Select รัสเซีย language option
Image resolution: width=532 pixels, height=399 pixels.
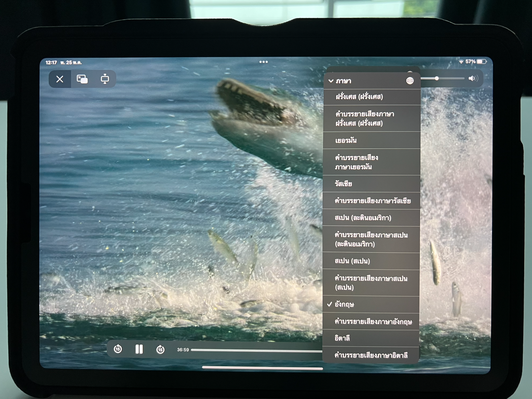(343, 184)
